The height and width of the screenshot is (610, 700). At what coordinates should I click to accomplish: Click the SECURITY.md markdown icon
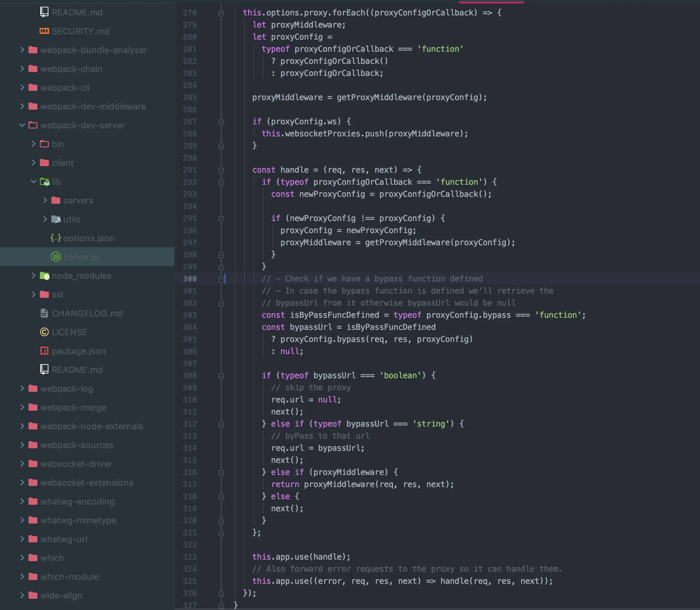(44, 31)
